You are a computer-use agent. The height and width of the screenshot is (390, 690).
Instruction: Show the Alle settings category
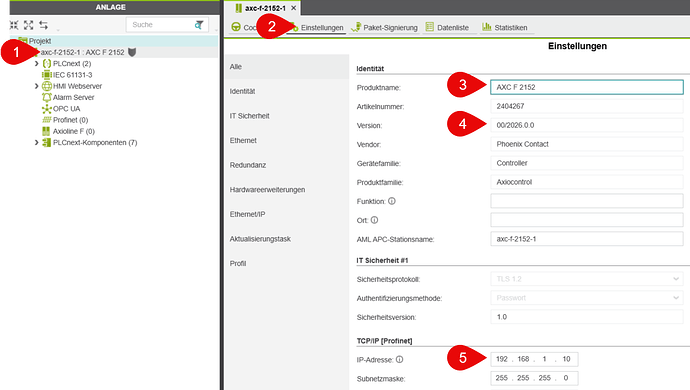point(287,67)
